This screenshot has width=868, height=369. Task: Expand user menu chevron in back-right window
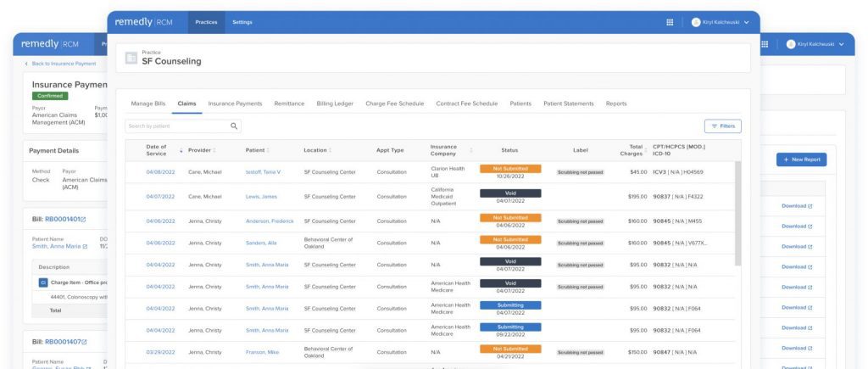click(842, 44)
